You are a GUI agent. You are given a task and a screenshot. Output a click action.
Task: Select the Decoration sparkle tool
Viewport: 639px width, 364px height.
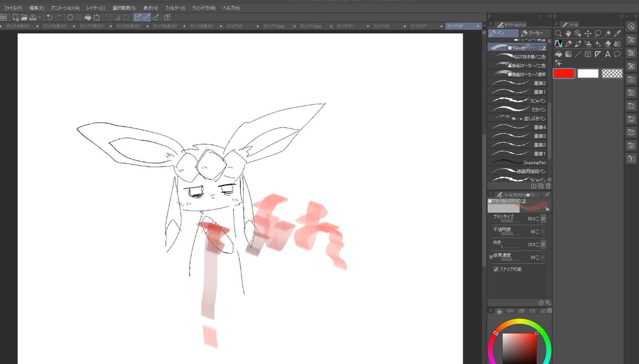click(598, 44)
